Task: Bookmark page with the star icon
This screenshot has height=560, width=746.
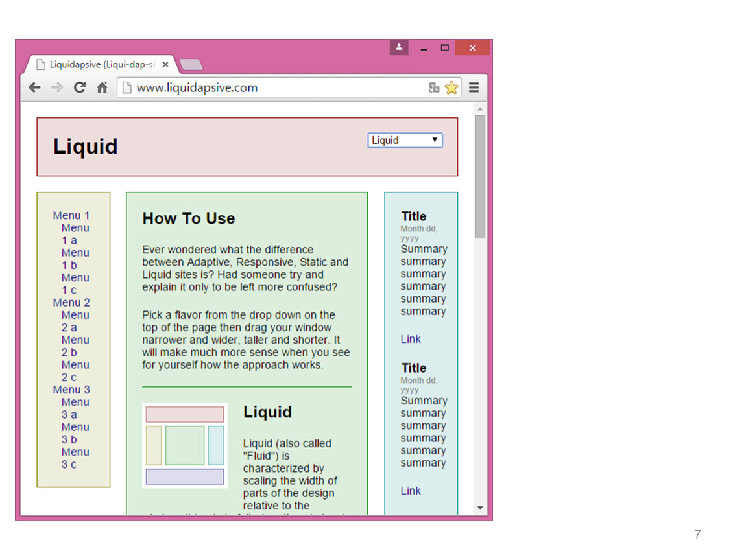Action: click(x=451, y=88)
